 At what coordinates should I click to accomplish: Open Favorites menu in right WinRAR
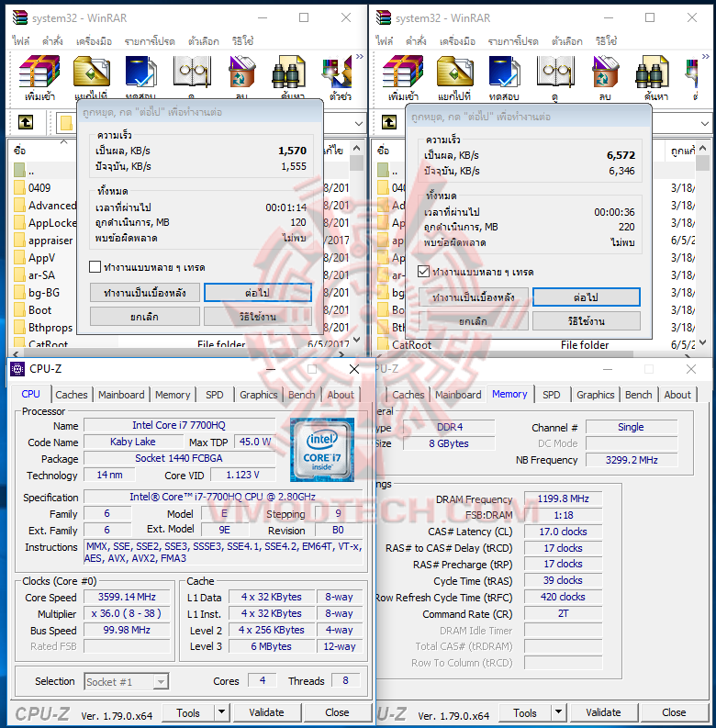[513, 41]
